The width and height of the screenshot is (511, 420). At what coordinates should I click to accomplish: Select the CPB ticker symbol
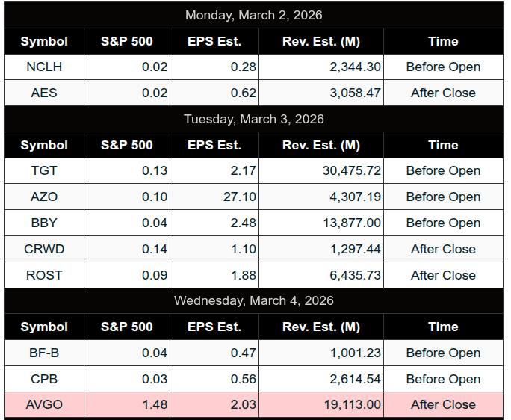click(x=44, y=379)
